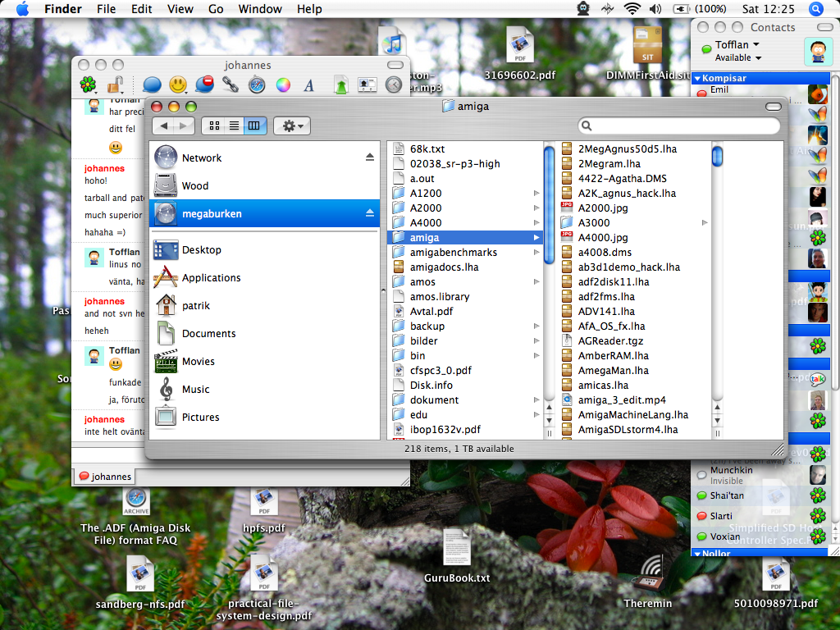Select A2000.jpg in the amiga column
The image size is (840, 630).
coord(635,208)
